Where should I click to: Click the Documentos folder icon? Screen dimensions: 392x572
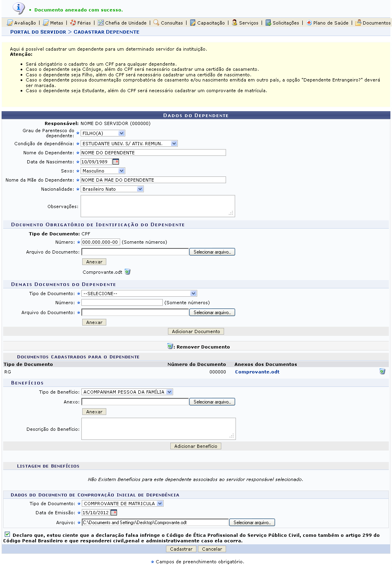click(x=358, y=23)
